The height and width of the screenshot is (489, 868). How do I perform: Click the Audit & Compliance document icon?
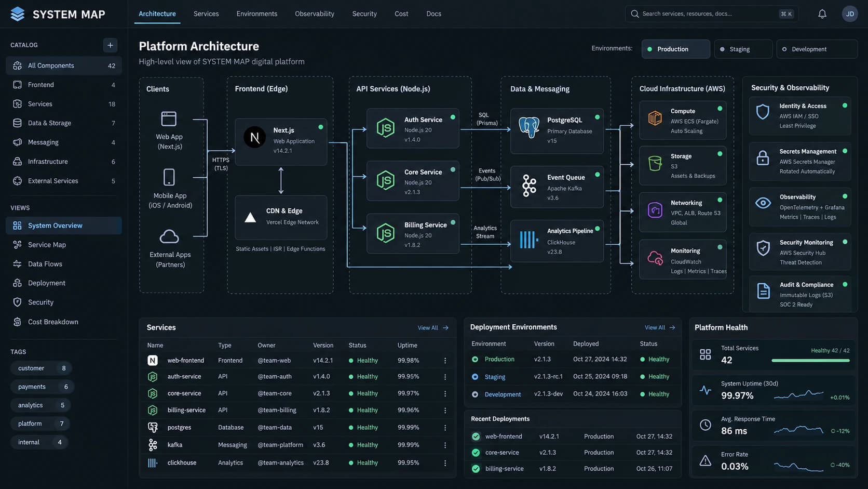click(x=763, y=291)
